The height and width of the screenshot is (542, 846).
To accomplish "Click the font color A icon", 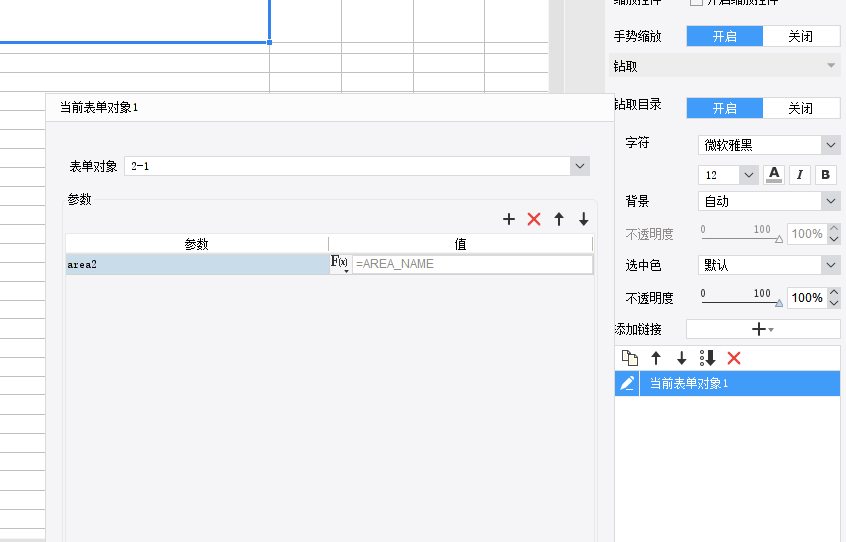I will coord(774,175).
